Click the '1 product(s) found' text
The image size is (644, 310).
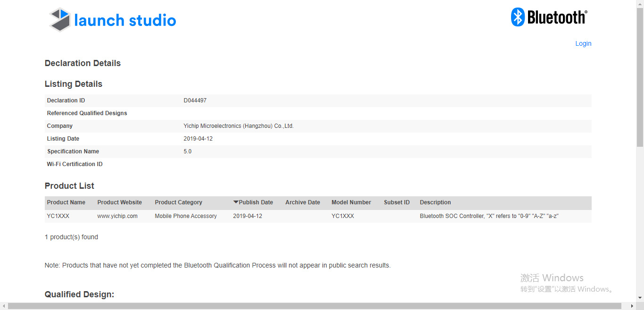pyautogui.click(x=71, y=237)
